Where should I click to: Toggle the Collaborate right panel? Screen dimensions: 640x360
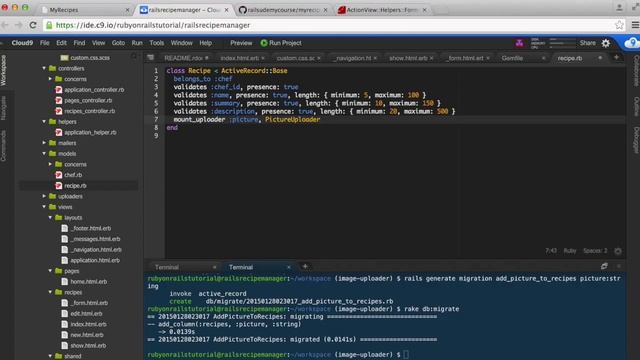[x=636, y=71]
